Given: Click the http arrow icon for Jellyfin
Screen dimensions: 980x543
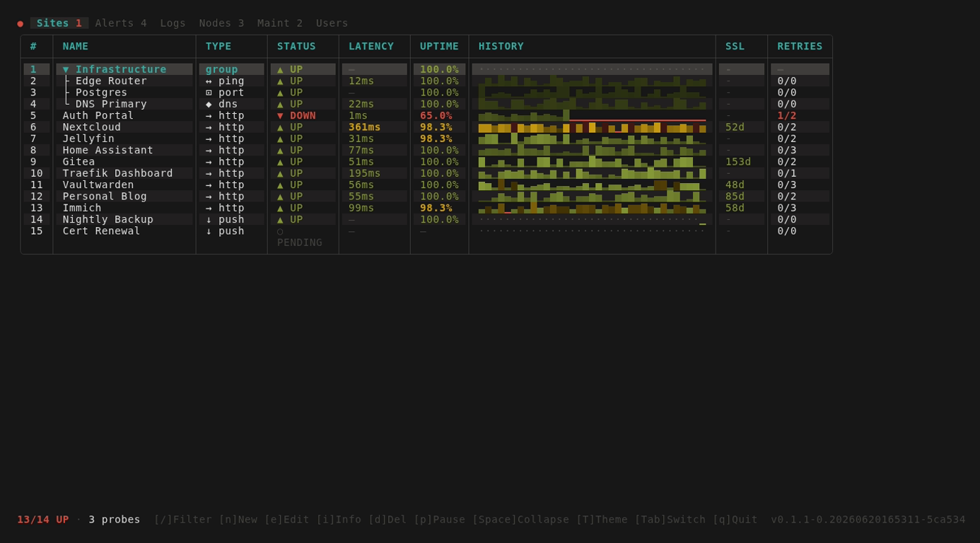Looking at the screenshot, I should [x=209, y=139].
